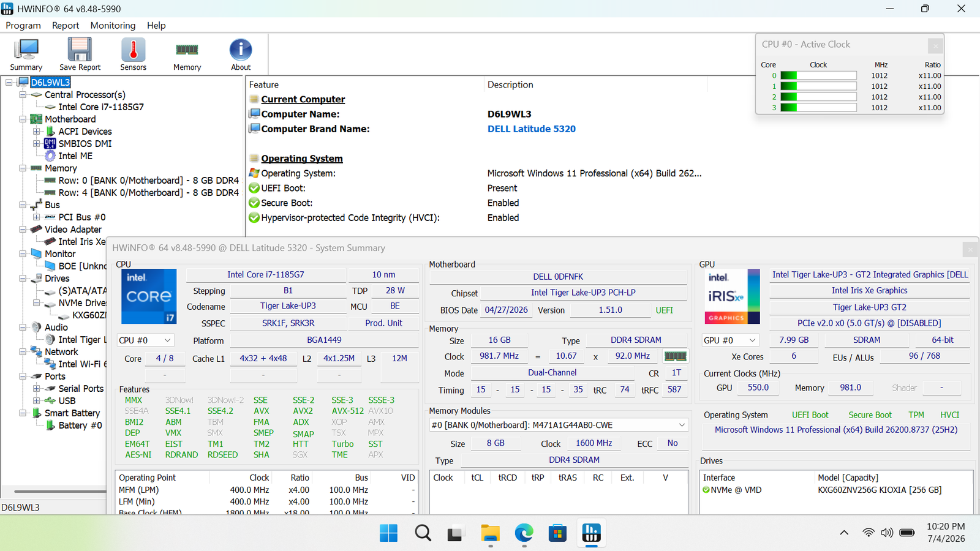Select Intel ME in the tree

pyautogui.click(x=75, y=156)
